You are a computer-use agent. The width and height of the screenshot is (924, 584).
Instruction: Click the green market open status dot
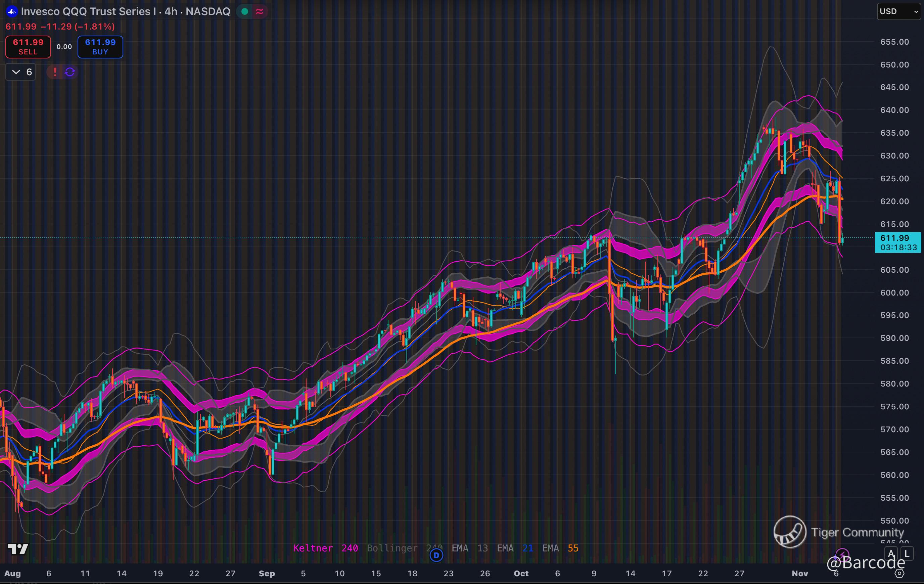244,11
